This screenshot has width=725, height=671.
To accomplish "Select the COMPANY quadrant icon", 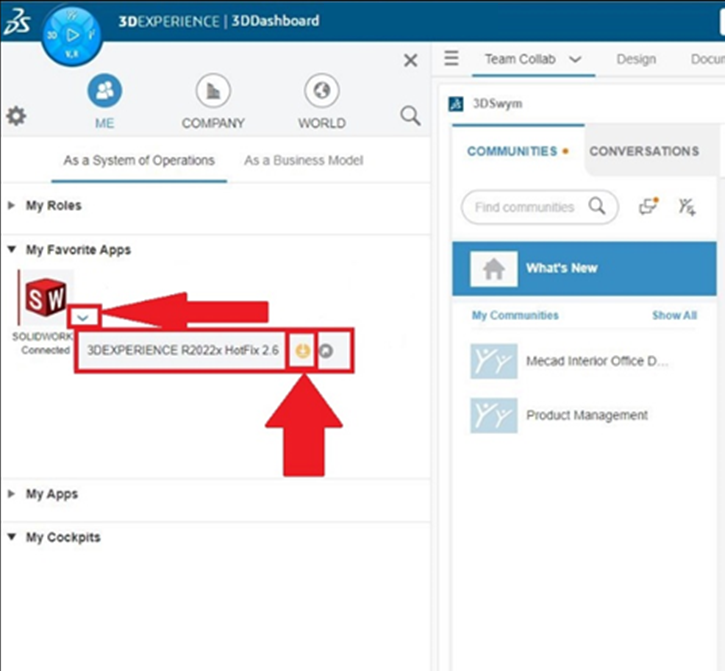I will 212,92.
